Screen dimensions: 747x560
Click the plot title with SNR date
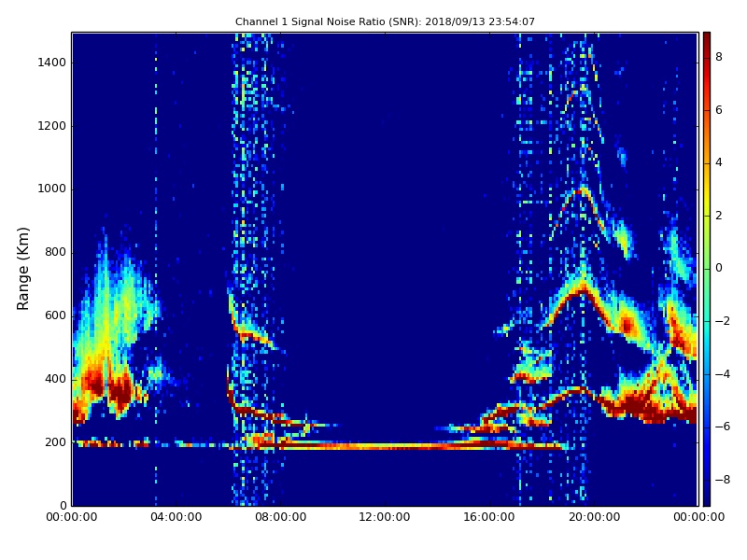pyautogui.click(x=385, y=21)
